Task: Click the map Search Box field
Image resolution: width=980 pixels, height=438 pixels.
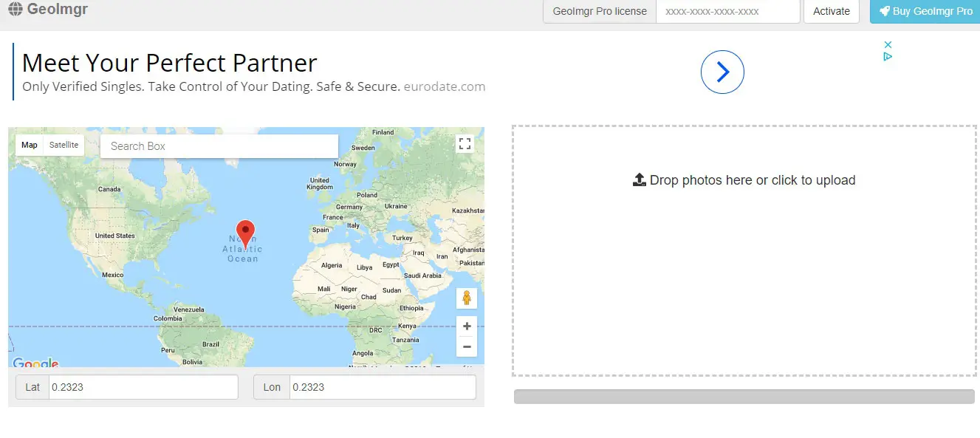Action: [219, 146]
